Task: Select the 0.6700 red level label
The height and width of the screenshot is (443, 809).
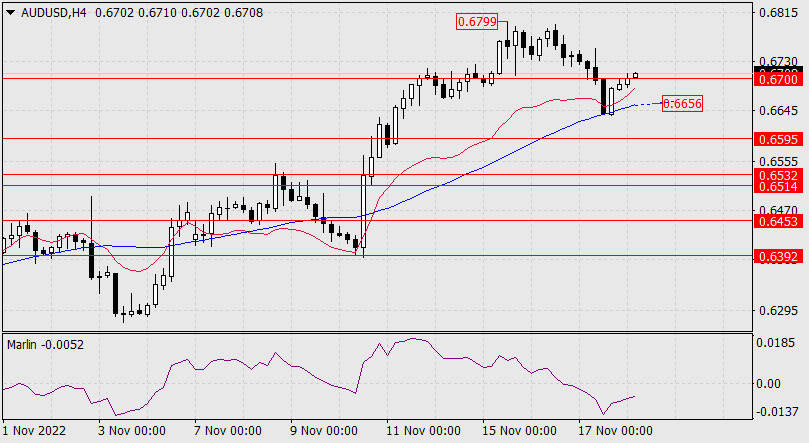Action: pyautogui.click(x=775, y=78)
